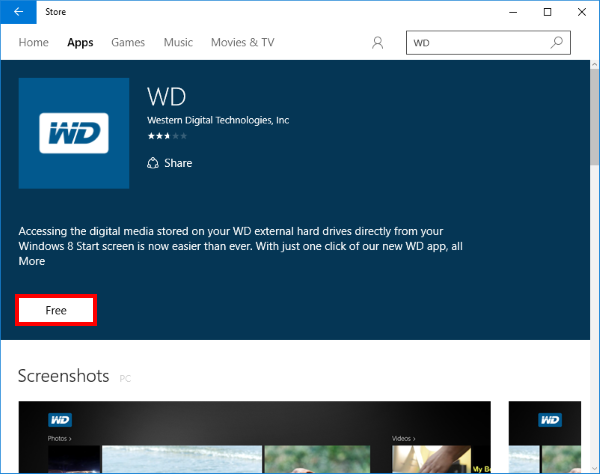Click the scrollbar up arrow
Image resolution: width=600 pixels, height=474 pixels.
[595, 65]
